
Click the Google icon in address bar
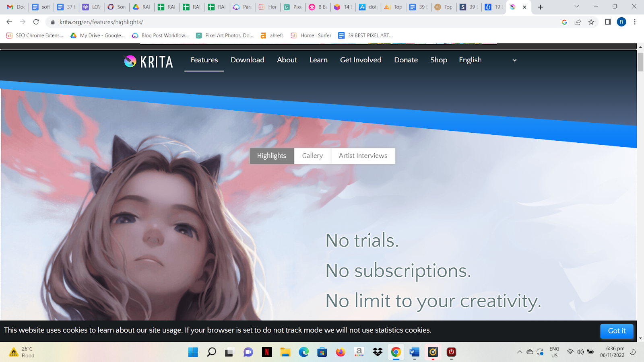coord(564,22)
